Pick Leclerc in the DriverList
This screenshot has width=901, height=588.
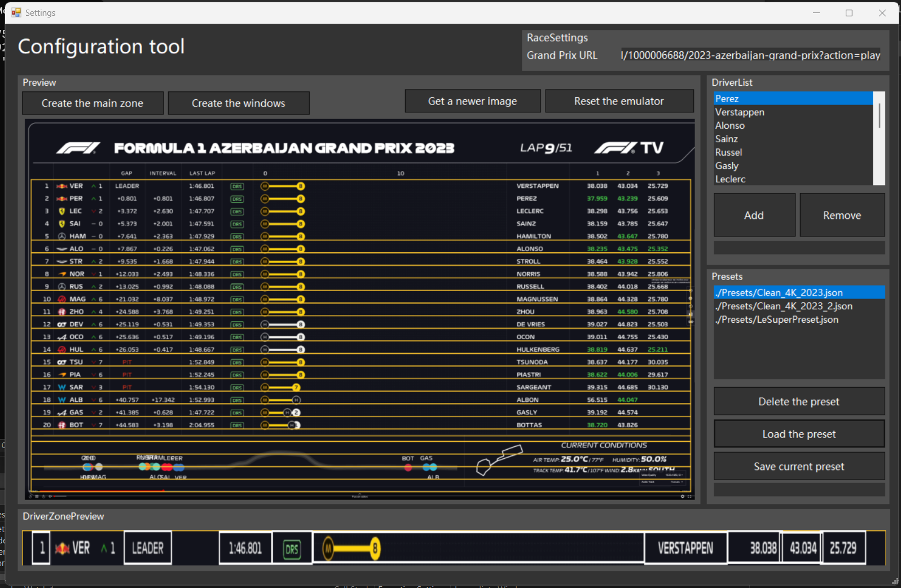click(793, 179)
